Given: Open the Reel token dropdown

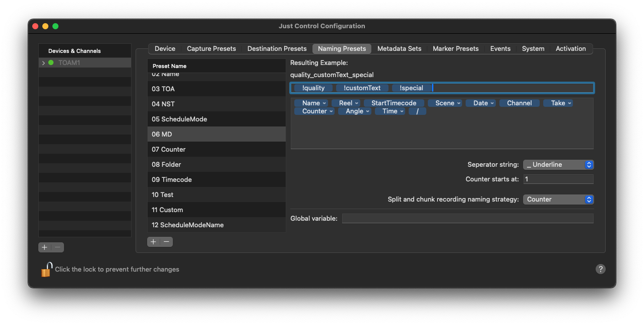Looking at the screenshot, I should pos(346,103).
